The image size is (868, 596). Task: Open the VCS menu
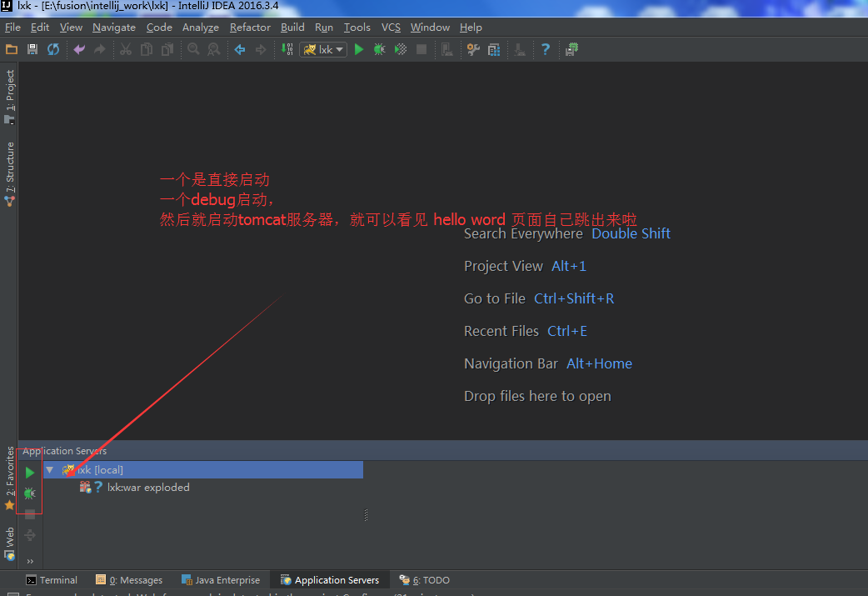pyautogui.click(x=391, y=28)
